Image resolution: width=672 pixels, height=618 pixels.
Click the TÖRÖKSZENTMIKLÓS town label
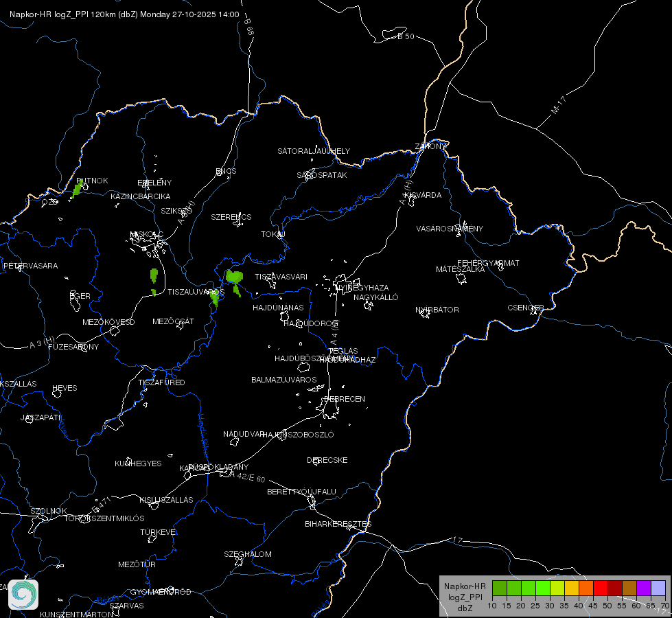[x=104, y=518]
